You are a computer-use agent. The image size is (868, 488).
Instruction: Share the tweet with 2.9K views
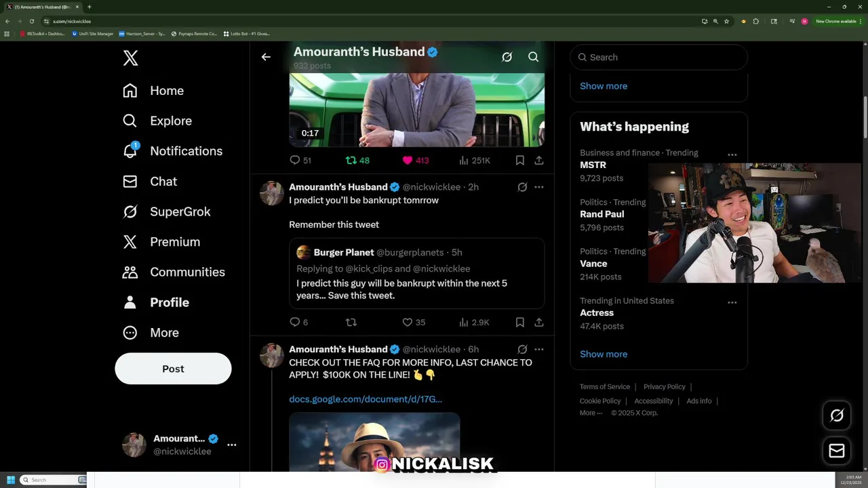[x=538, y=323]
